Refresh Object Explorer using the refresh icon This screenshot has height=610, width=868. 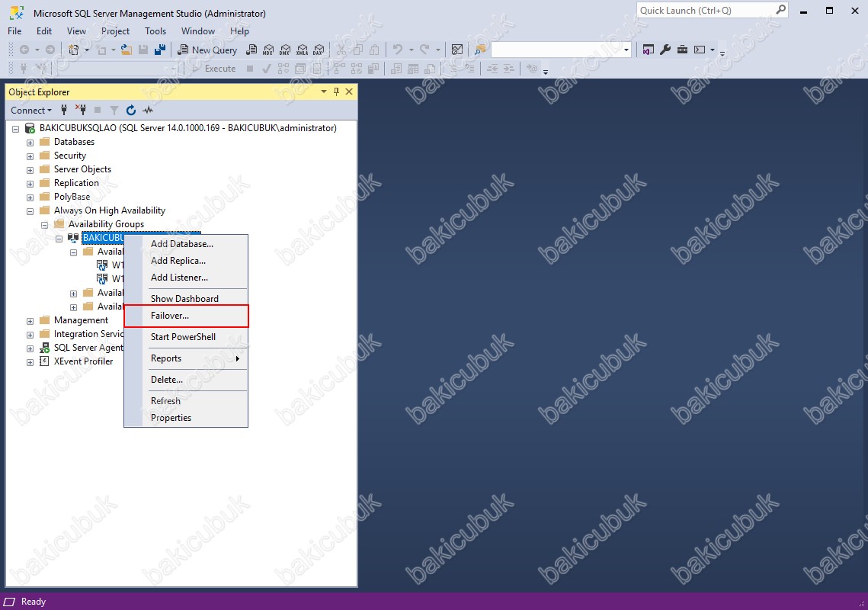[x=131, y=111]
